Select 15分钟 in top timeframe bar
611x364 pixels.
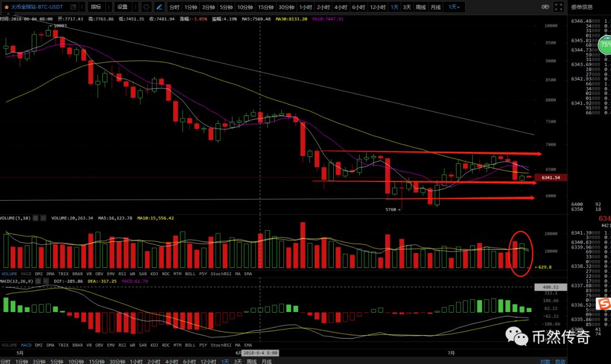click(x=266, y=7)
